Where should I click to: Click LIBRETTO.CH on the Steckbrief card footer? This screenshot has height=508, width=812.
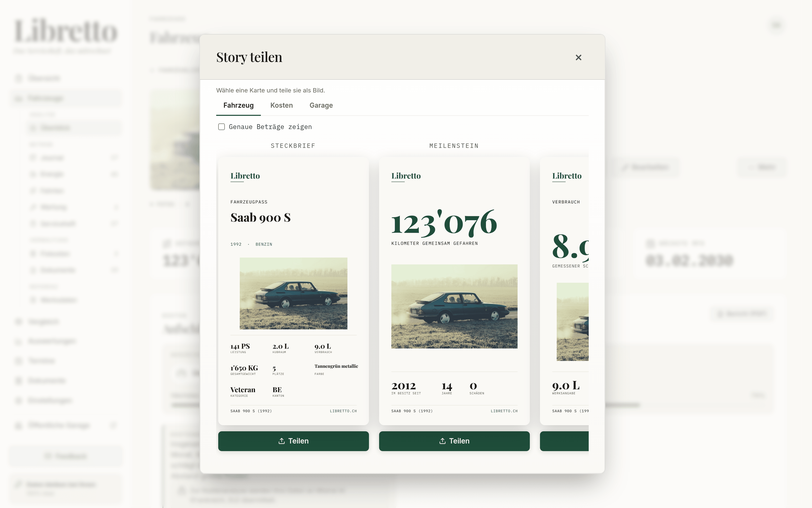coord(343,411)
